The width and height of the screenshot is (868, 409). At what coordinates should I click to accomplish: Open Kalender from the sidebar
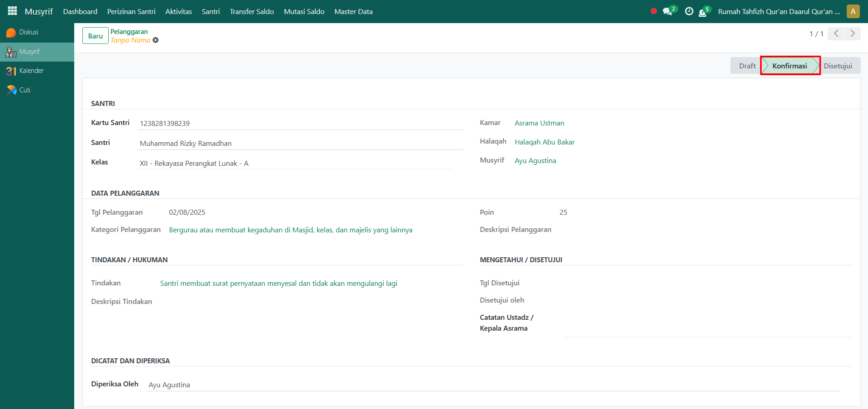[31, 71]
